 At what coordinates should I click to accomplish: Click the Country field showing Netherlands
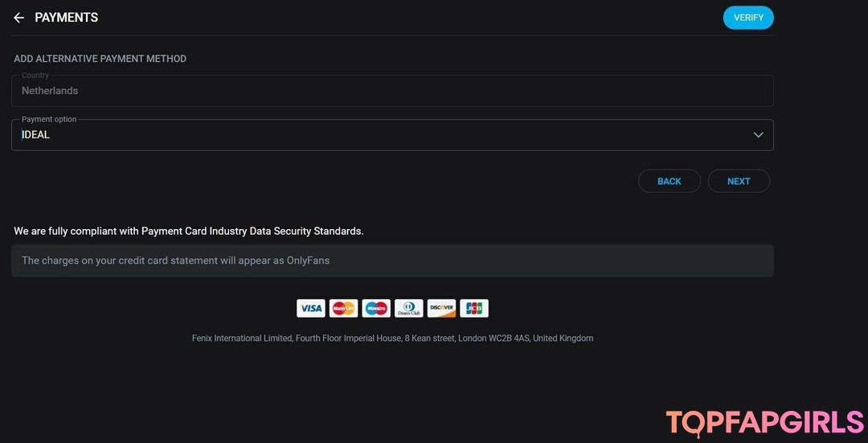coord(392,91)
